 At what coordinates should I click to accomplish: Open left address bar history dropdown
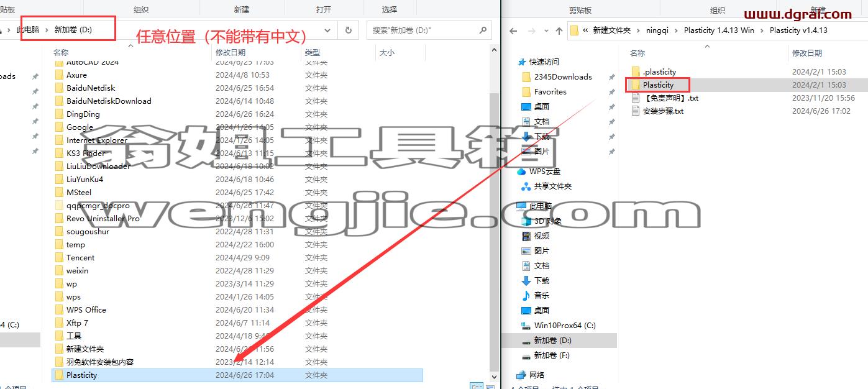327,30
